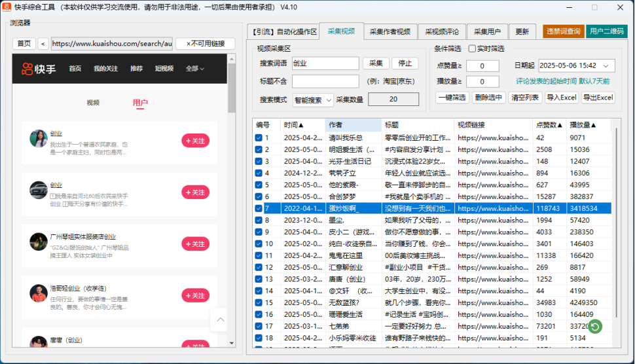Click avatar of first user 创业

[x=38, y=138]
